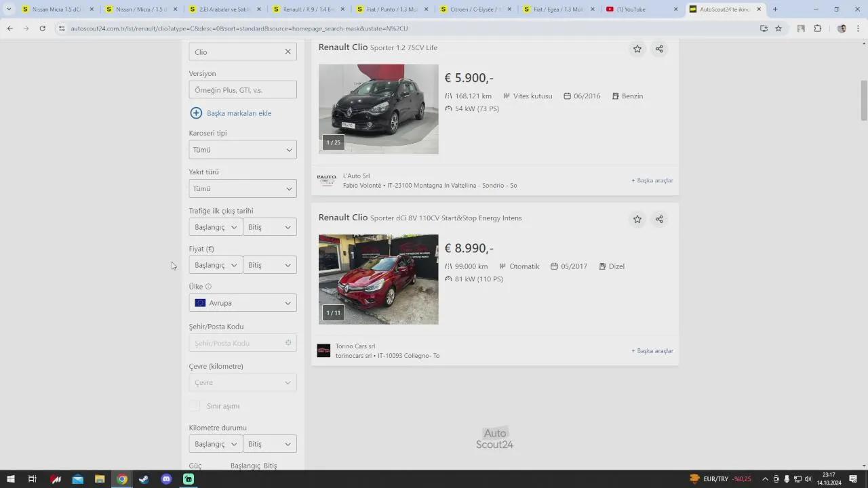Viewport: 868px width, 488px height.
Task: Click the info icon next to Ülke
Action: pos(208,287)
